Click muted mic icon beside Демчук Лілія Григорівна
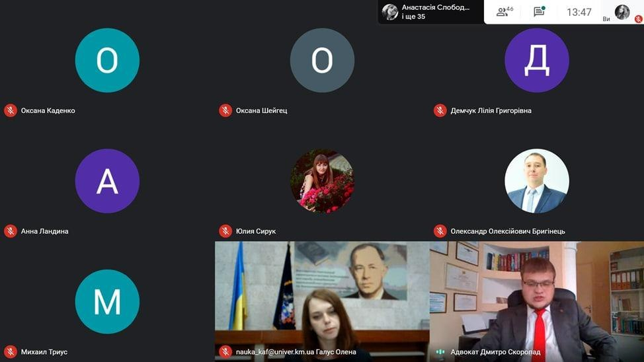 pos(440,110)
